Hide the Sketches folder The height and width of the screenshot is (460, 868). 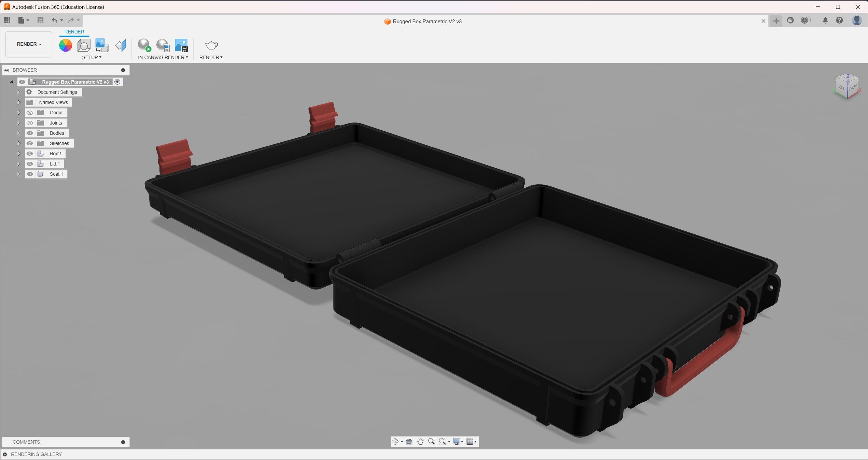click(x=30, y=143)
